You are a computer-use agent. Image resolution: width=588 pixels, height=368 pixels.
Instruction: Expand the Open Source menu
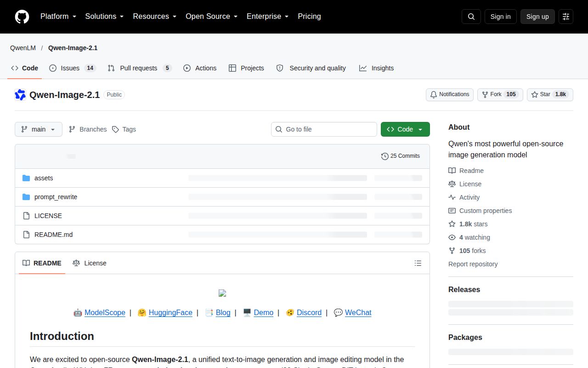point(211,17)
